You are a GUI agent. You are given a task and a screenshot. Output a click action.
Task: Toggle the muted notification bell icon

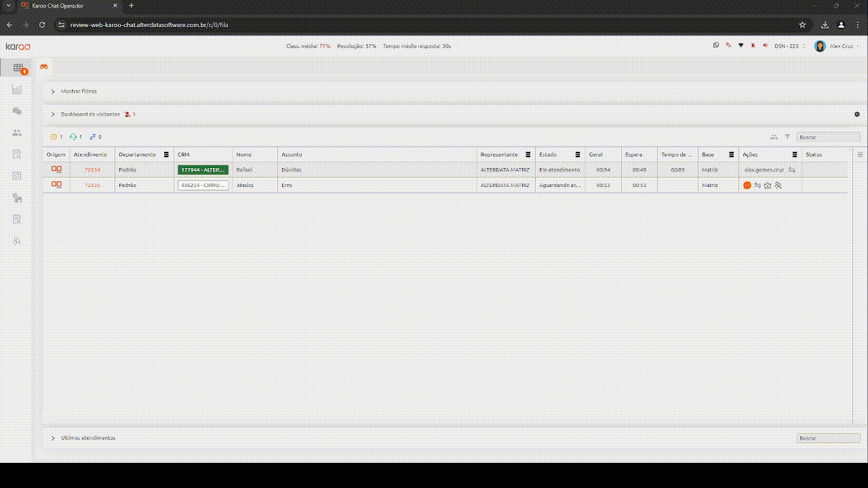[753, 45]
